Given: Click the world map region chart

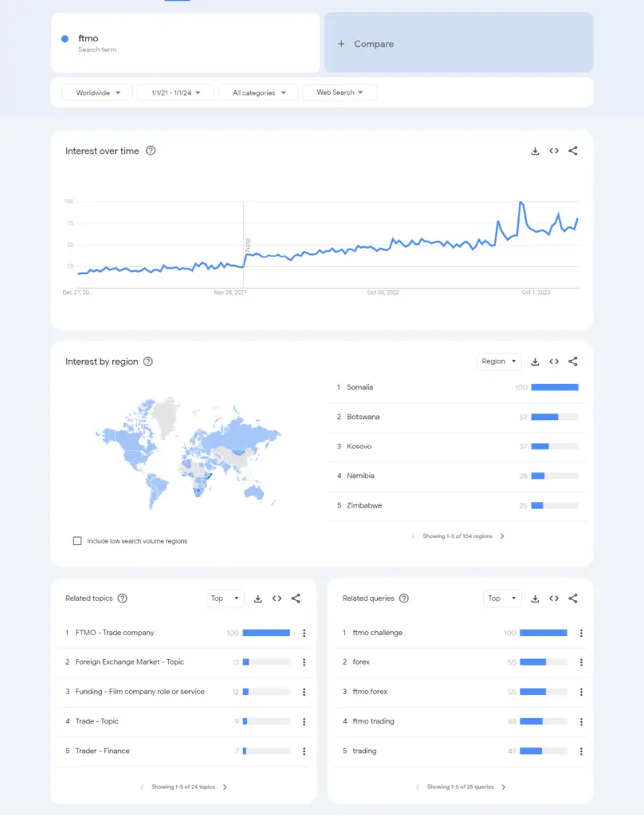Looking at the screenshot, I should [x=187, y=453].
